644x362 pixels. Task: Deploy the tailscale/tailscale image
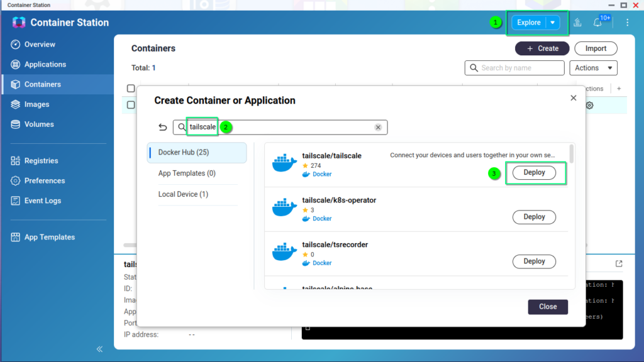pyautogui.click(x=534, y=173)
